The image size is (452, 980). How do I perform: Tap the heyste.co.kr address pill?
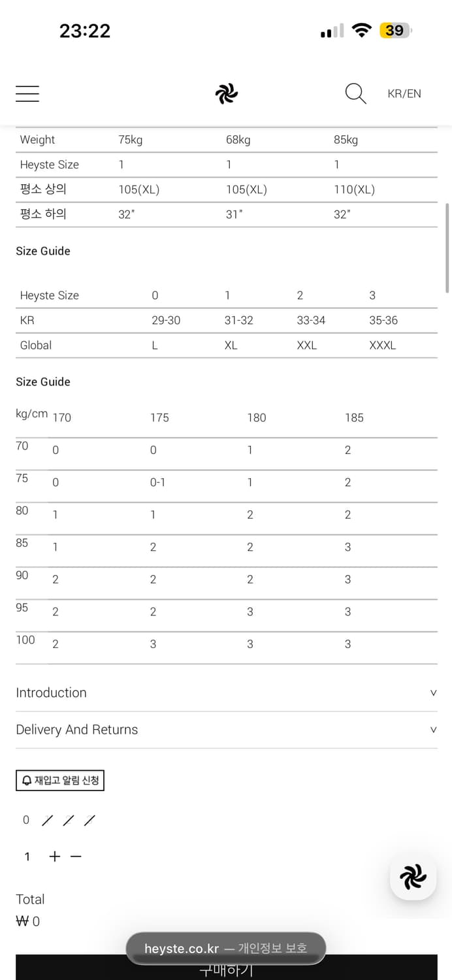click(225, 949)
